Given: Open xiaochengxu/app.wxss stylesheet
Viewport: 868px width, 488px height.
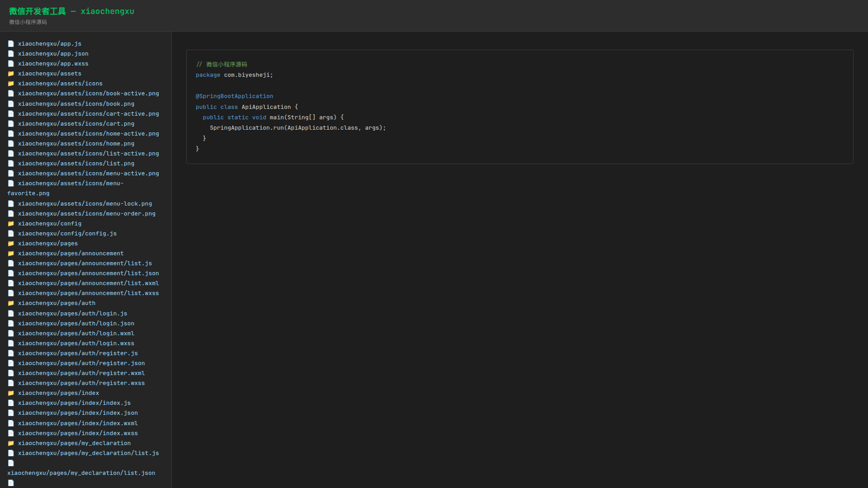Looking at the screenshot, I should coord(53,64).
